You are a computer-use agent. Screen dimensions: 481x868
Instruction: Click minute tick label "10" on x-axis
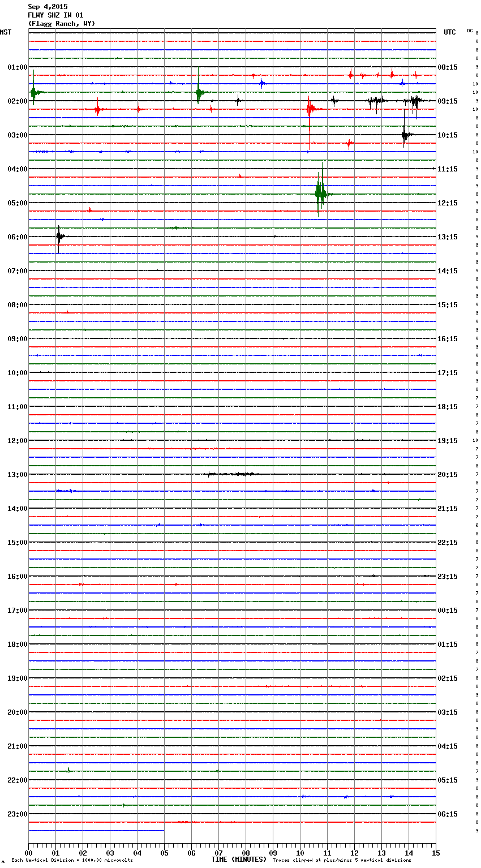(x=300, y=853)
